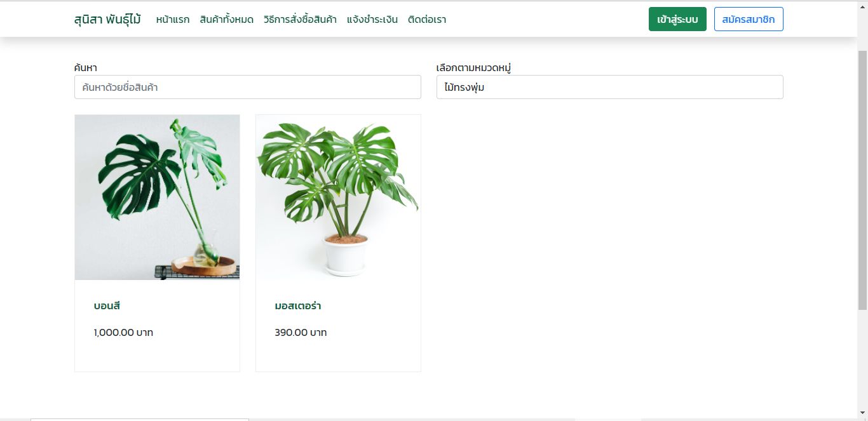Click the เลือกตามหมวดหมู่ label
Image resolution: width=868 pixels, height=421 pixels.
[x=474, y=67]
